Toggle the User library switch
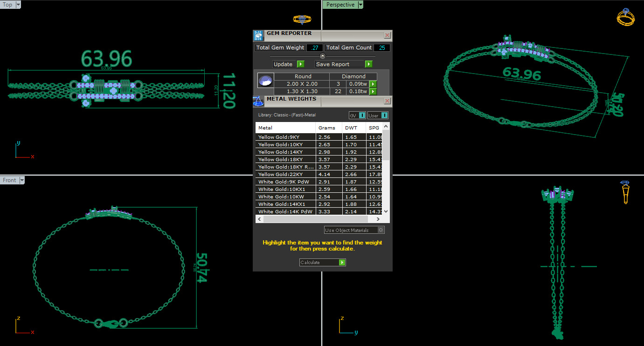Viewport: 644px width, 346px height. (x=378, y=115)
